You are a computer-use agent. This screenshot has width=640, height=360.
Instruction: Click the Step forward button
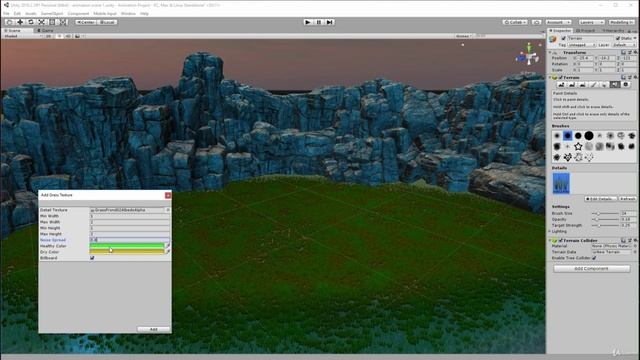point(330,22)
